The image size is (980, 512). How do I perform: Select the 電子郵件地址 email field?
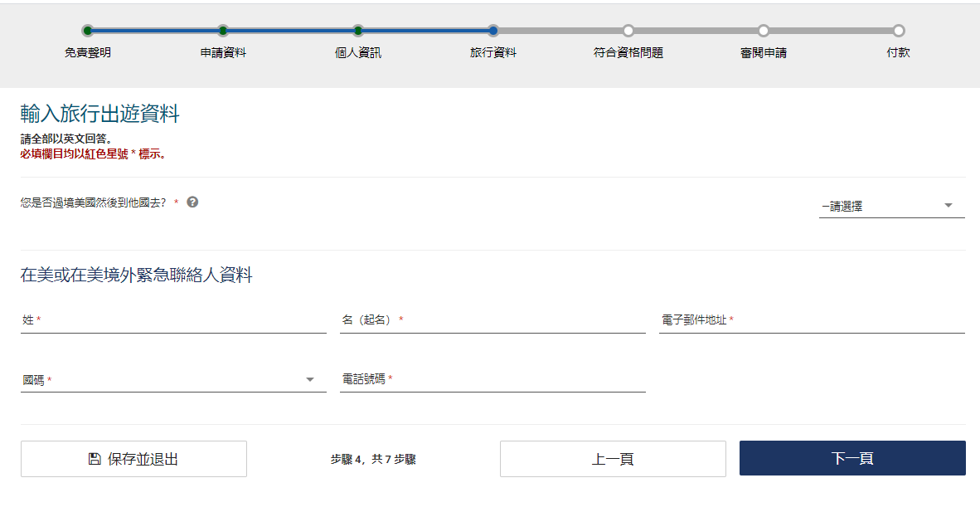pyautogui.click(x=812, y=320)
